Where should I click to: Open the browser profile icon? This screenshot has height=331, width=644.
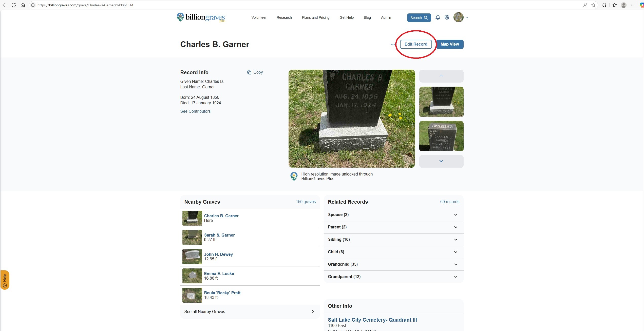click(x=624, y=5)
